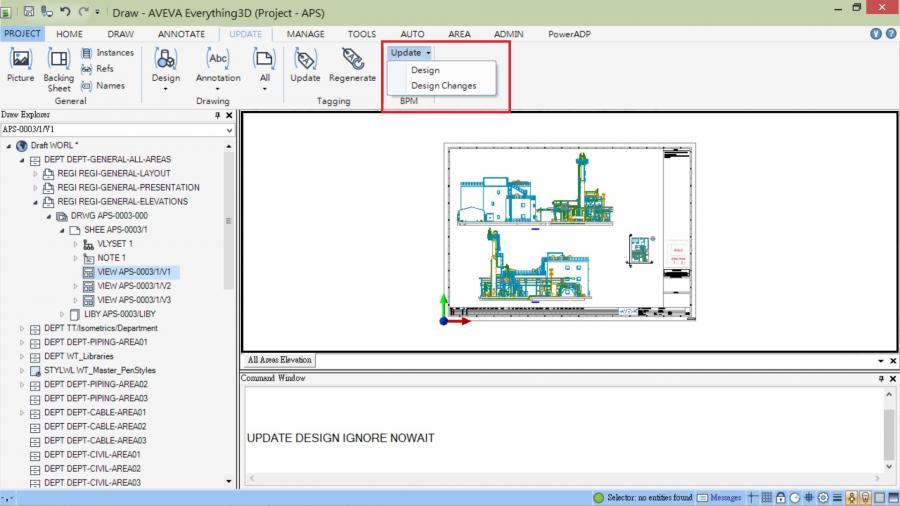Select DRWG APS-0003-000 in tree
900x506 pixels.
pos(109,216)
